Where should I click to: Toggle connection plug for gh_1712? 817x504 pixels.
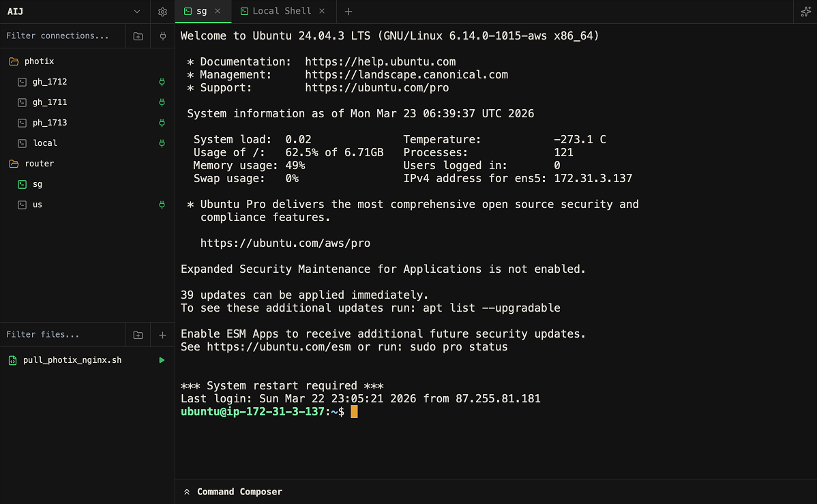pyautogui.click(x=162, y=82)
